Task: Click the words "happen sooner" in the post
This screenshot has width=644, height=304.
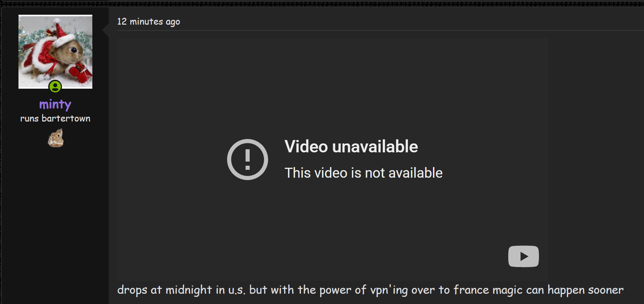Action: [586, 290]
